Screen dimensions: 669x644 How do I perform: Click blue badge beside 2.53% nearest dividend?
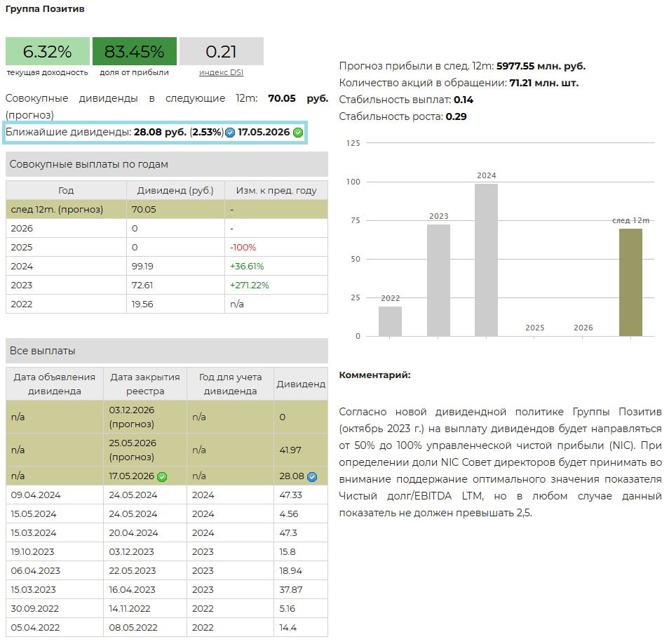click(x=230, y=133)
